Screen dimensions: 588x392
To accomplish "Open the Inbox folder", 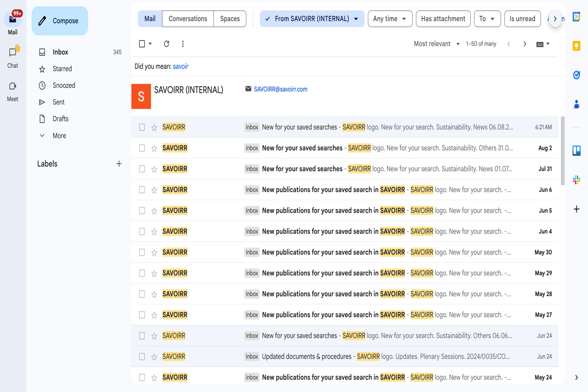I will pos(60,52).
